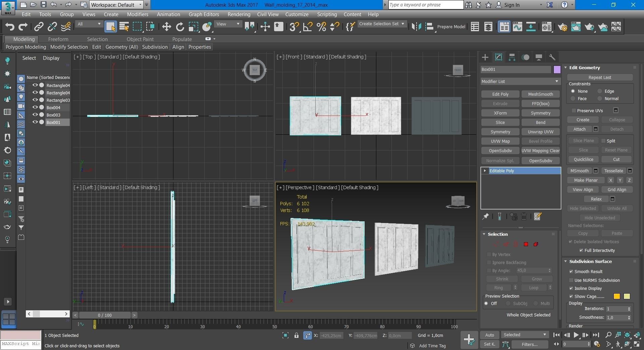The image size is (644, 350).
Task: Enable the Preserve UVs checkbox
Action: pos(574,111)
